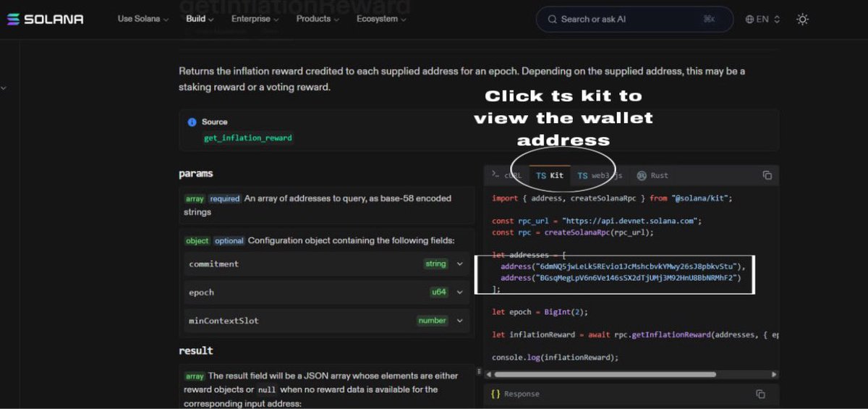Screen dimensions: 868x409
Task: Open the Build menu
Action: pos(200,19)
